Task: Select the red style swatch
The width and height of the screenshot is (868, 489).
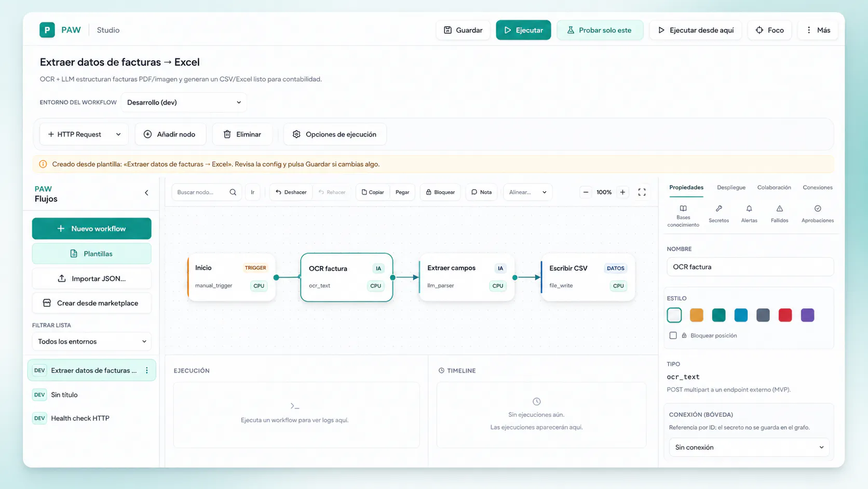Action: 785,315
